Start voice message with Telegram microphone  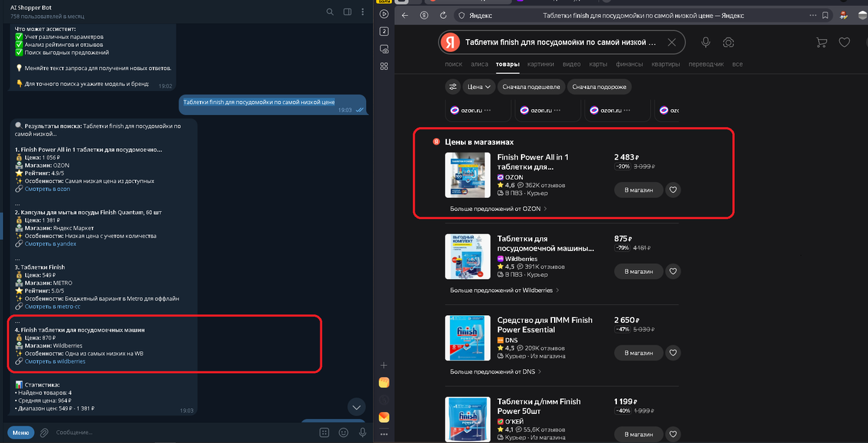coord(362,432)
